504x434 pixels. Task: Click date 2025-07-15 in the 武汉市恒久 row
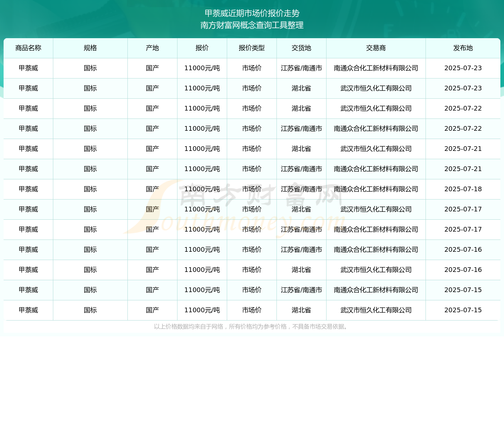point(463,310)
